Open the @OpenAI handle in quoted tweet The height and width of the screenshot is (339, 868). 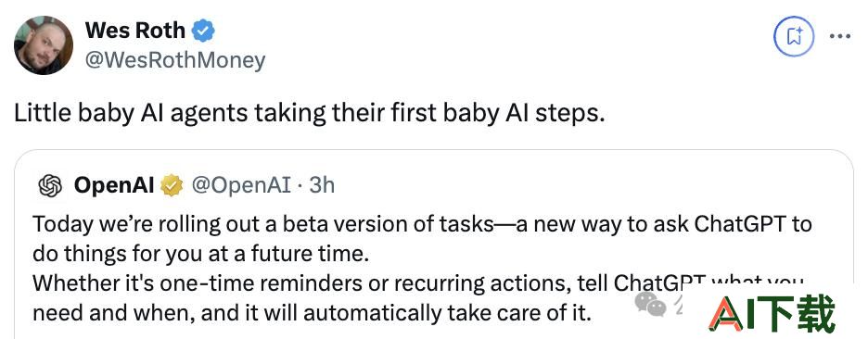[x=241, y=185]
